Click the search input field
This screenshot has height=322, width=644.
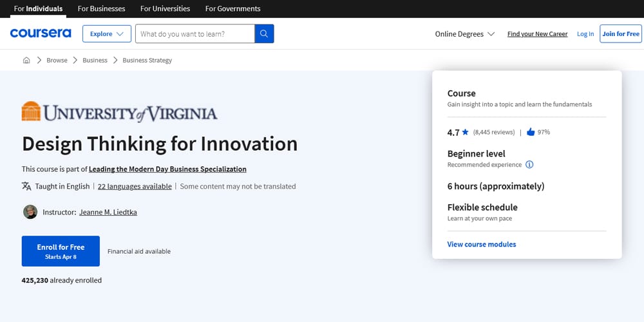(x=194, y=33)
